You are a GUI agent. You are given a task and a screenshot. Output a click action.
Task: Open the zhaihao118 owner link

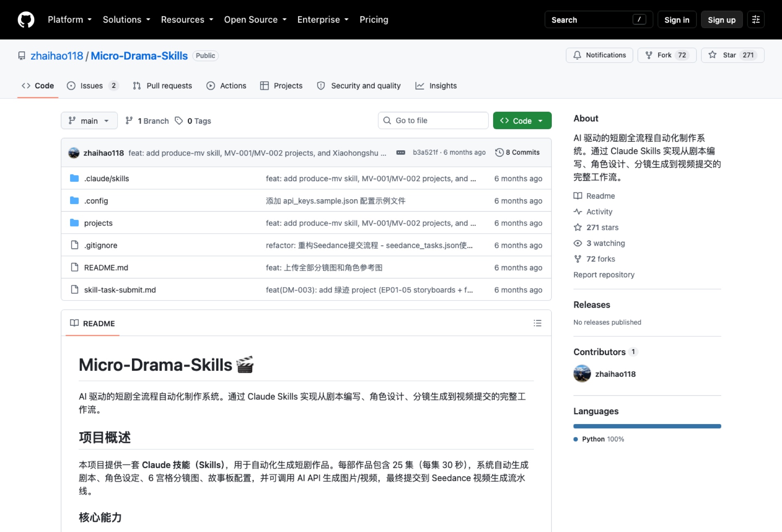(x=57, y=56)
